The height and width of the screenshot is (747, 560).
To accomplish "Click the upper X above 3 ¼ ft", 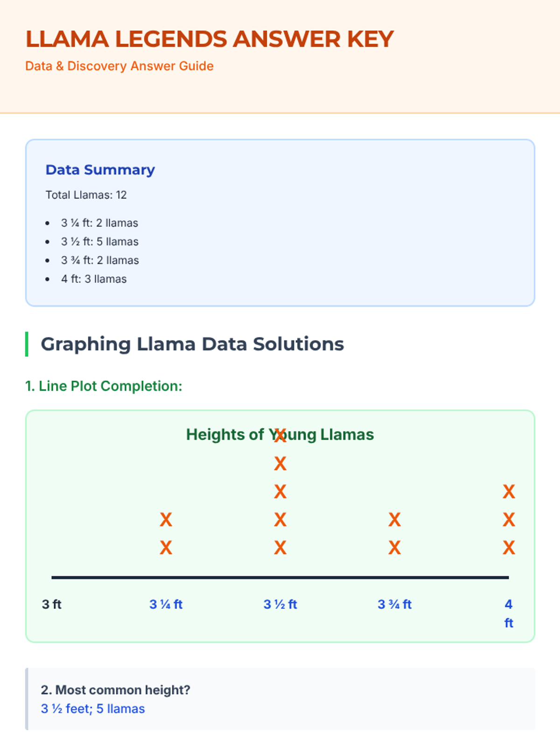I will tap(166, 520).
